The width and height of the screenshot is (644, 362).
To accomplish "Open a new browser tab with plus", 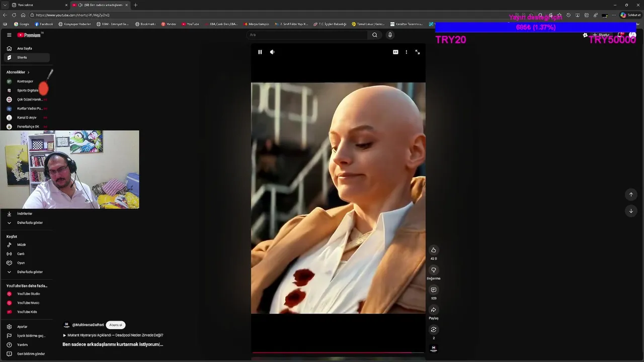I will click(x=135, y=5).
